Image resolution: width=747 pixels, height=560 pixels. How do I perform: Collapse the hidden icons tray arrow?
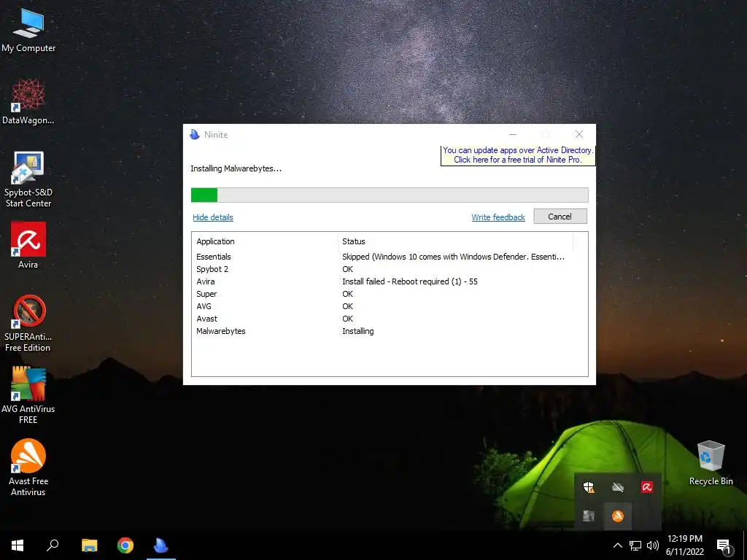(x=617, y=545)
